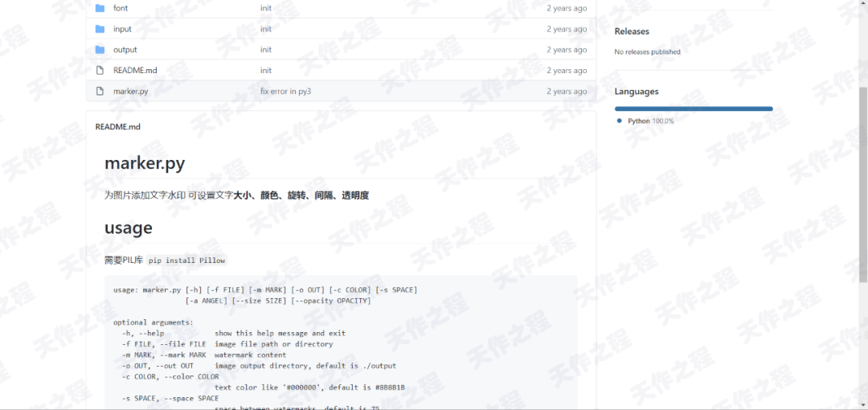Click the '-h, --help' option line

click(x=234, y=334)
